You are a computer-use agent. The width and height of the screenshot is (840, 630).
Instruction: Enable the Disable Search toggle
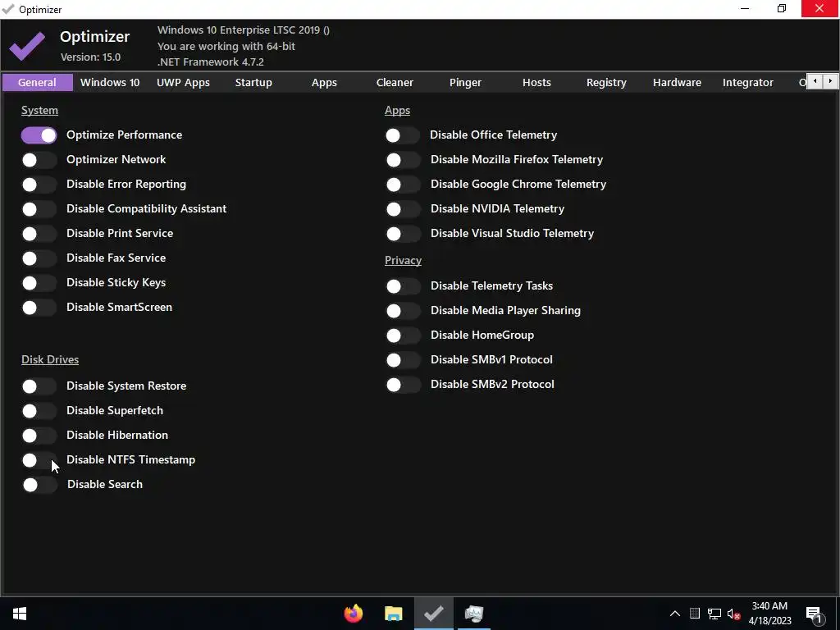pos(39,485)
